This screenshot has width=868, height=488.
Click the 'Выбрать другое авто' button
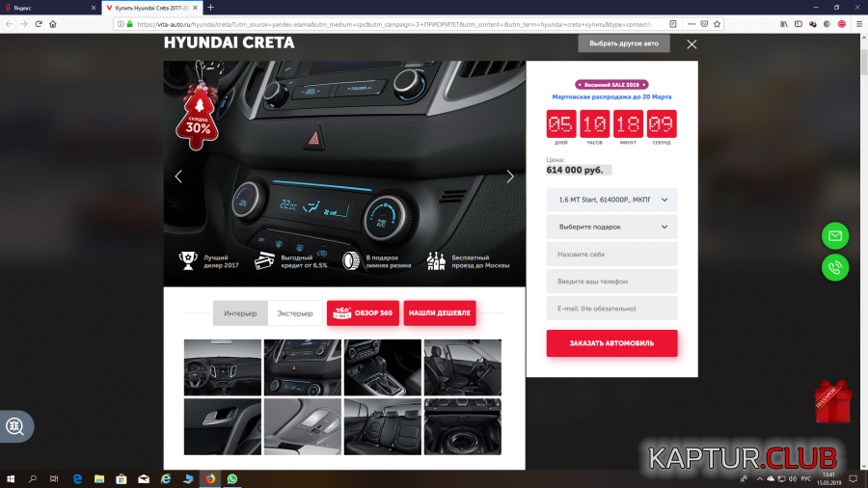tap(623, 43)
